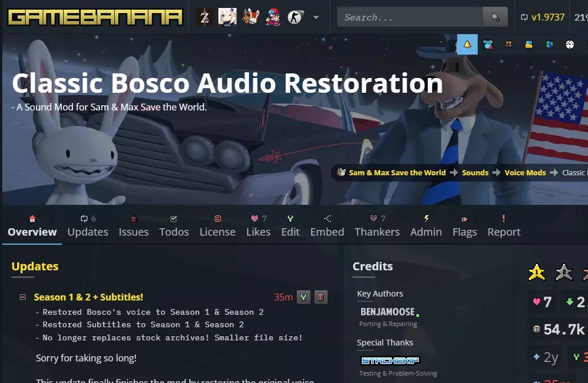Open the user avatar menu icon
588x383 pixels.
point(488,44)
